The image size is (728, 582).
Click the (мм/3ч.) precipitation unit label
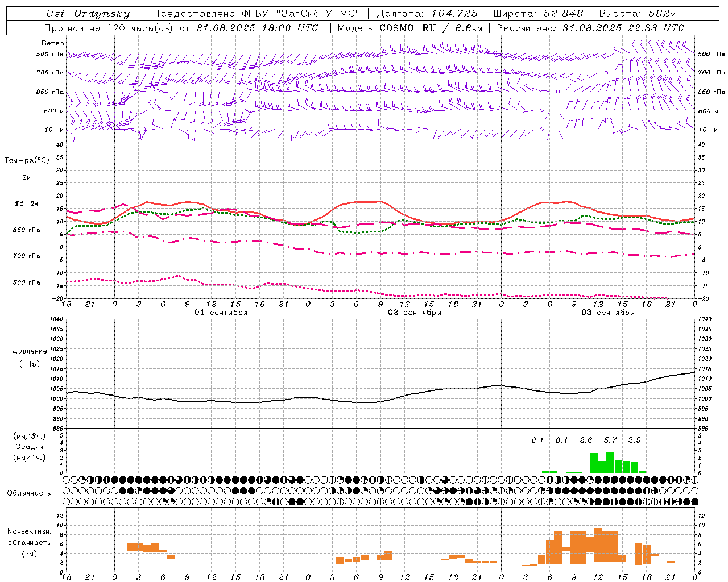30,436
